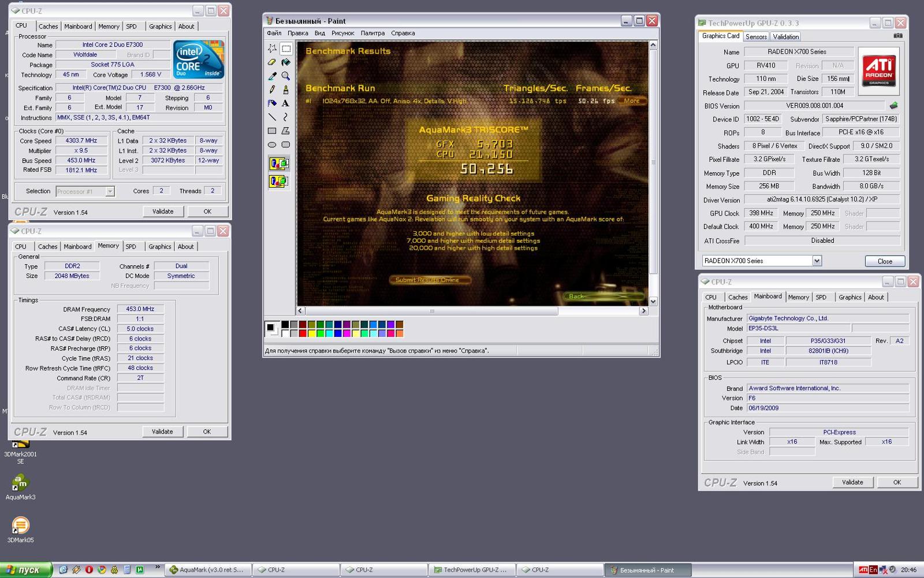This screenshot has height=578, width=924.
Task: Open the AquaMark3 desktop shortcut
Action: click(x=20, y=487)
